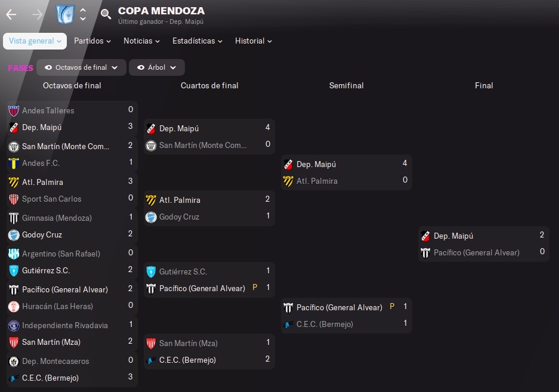The width and height of the screenshot is (559, 392).
Task: Expand the Octavos de final phase dropdown
Action: point(81,67)
